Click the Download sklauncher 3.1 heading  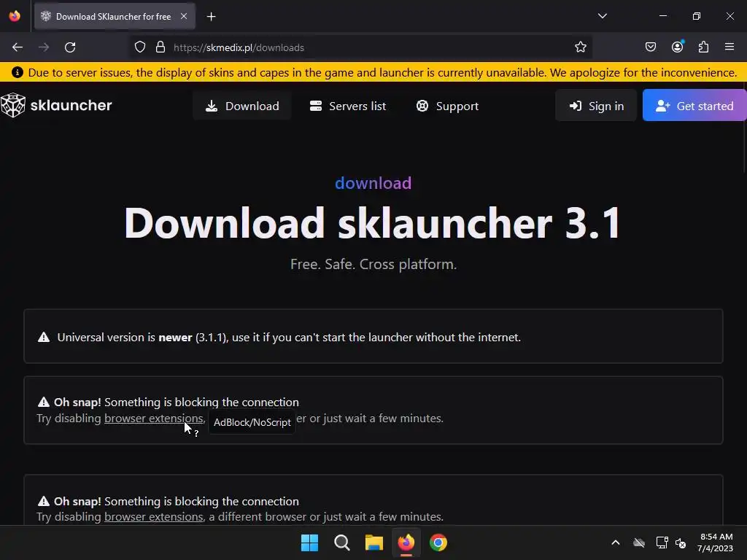point(373,223)
